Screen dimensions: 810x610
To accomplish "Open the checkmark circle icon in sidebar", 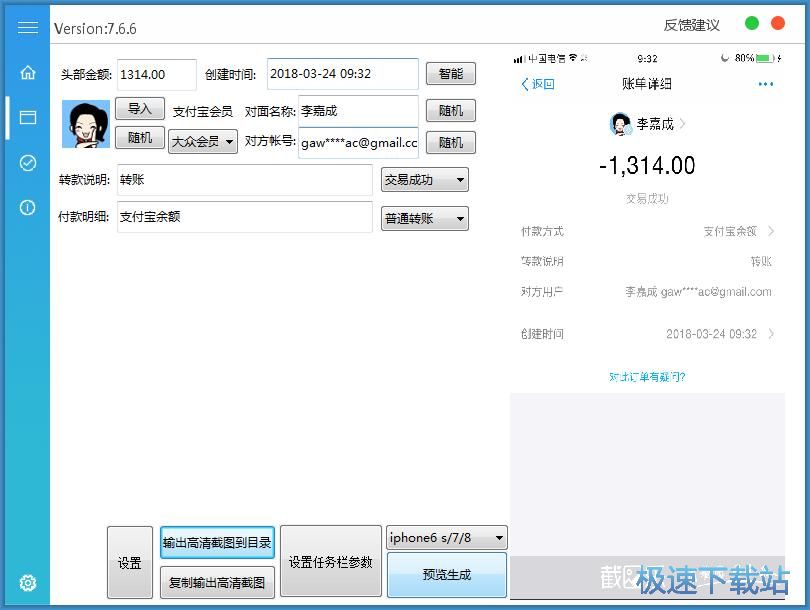I will (x=28, y=163).
